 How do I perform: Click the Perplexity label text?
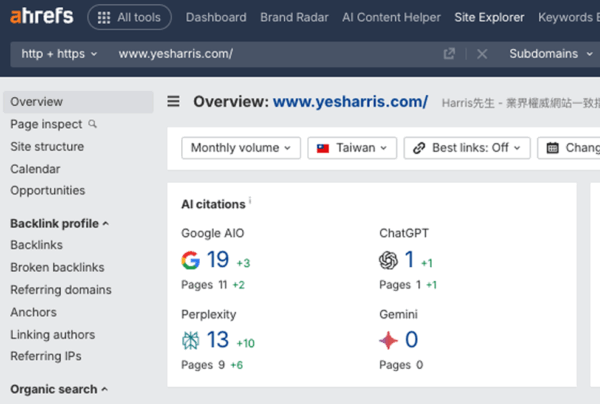209,314
